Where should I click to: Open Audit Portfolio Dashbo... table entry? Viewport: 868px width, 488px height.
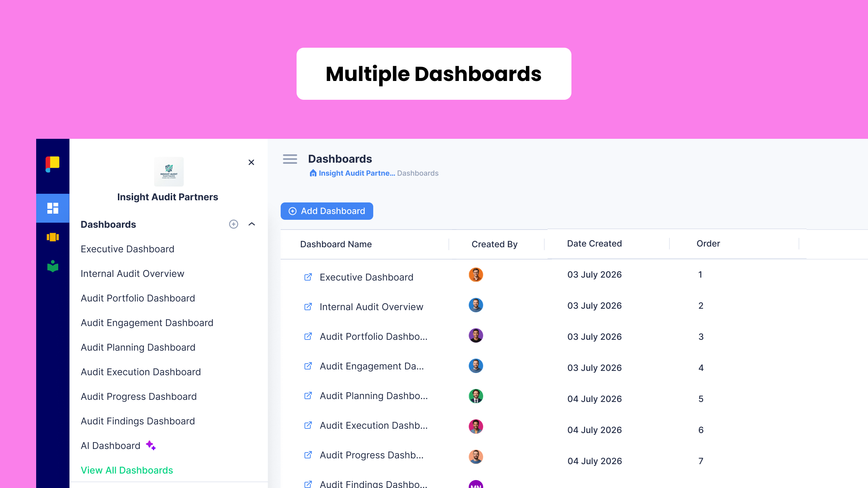[x=374, y=337]
